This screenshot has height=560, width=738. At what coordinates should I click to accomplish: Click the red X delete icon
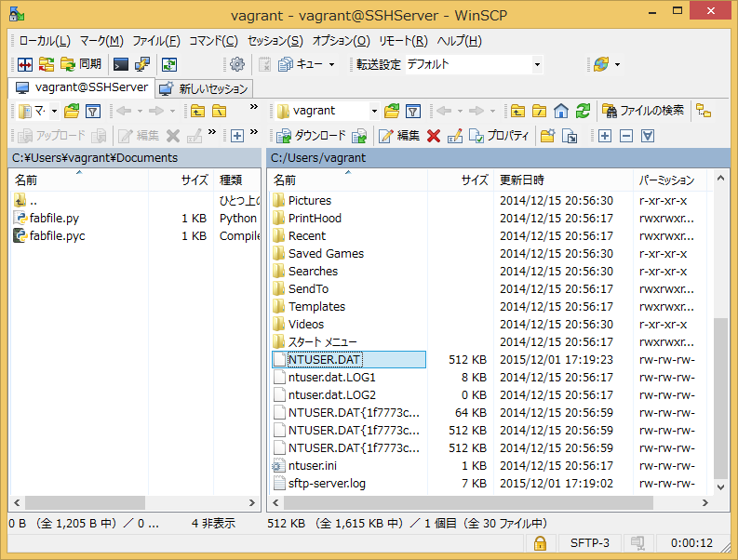(434, 136)
